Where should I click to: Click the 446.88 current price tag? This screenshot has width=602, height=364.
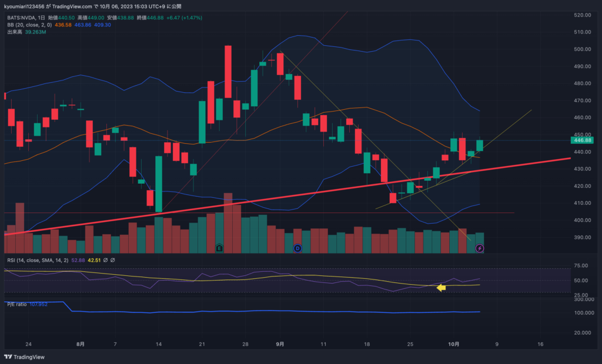click(x=583, y=140)
